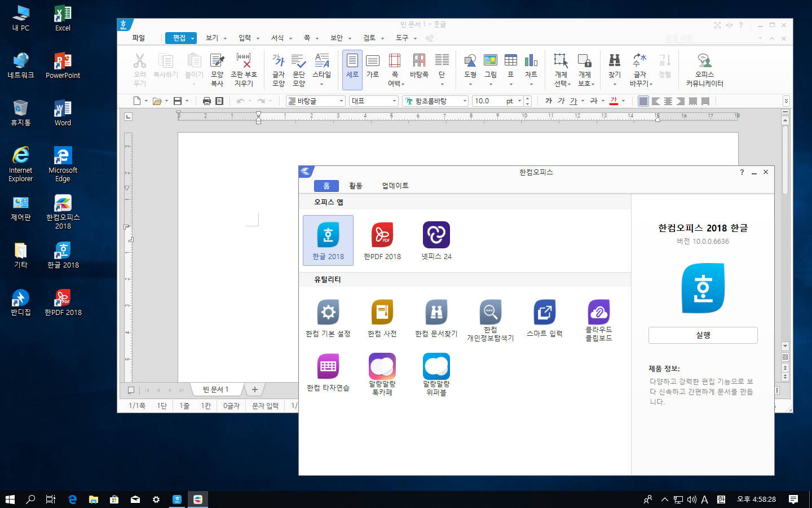The image size is (812, 508).
Task: Open 글자 모양 character format
Action: click(x=279, y=69)
